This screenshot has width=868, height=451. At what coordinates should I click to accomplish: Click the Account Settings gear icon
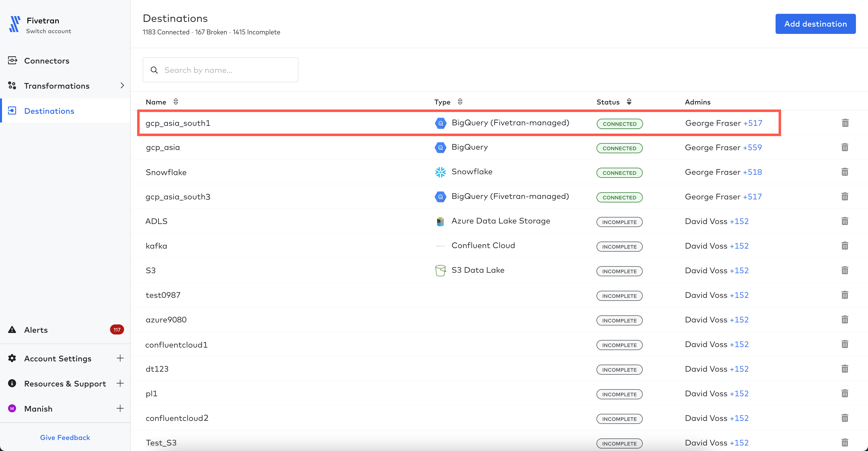tap(12, 358)
